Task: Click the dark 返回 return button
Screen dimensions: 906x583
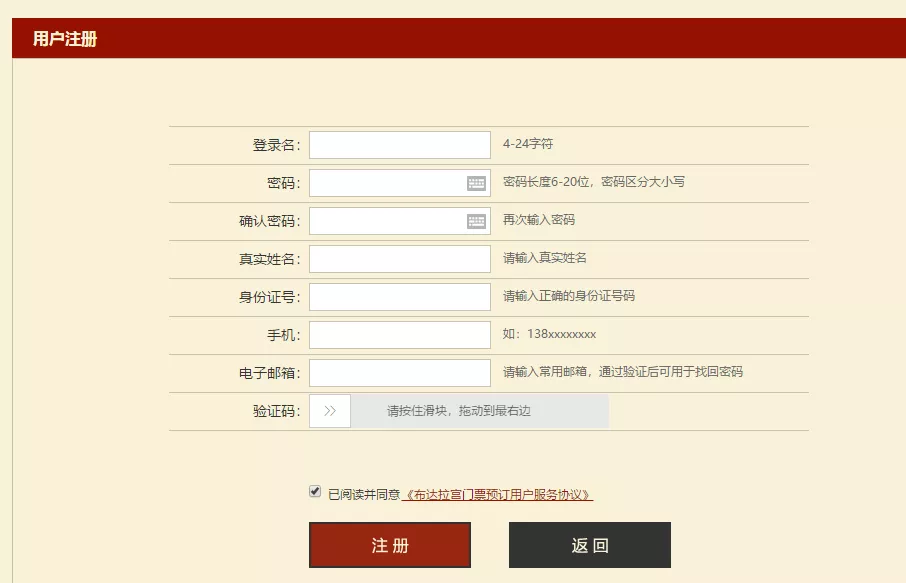Action: [590, 545]
